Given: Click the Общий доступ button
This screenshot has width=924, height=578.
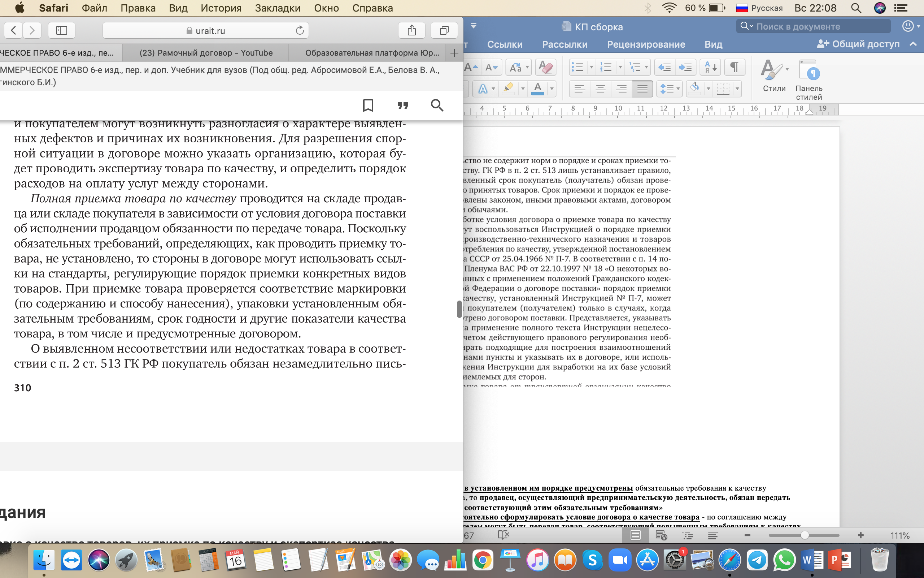Looking at the screenshot, I should (x=858, y=44).
